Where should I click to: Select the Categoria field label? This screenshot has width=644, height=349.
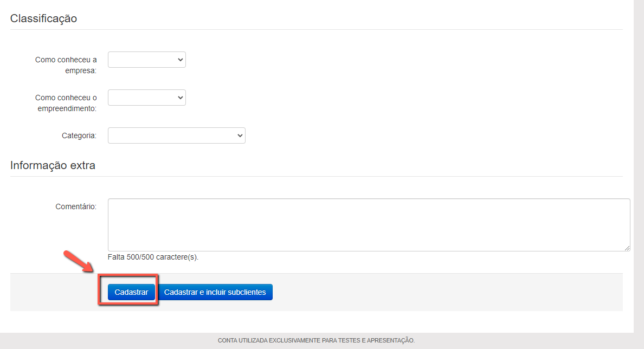[x=79, y=135]
